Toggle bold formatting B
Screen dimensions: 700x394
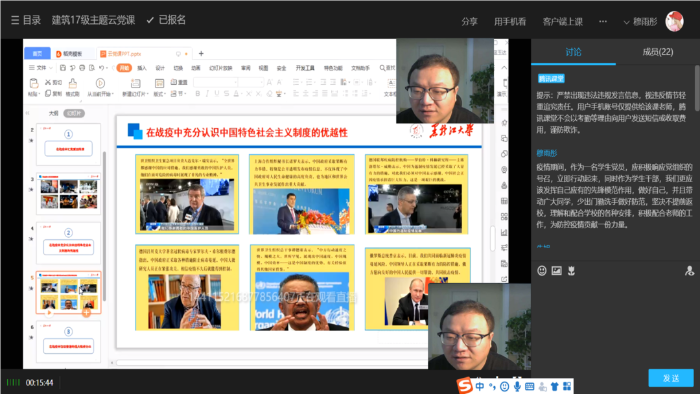(197, 94)
